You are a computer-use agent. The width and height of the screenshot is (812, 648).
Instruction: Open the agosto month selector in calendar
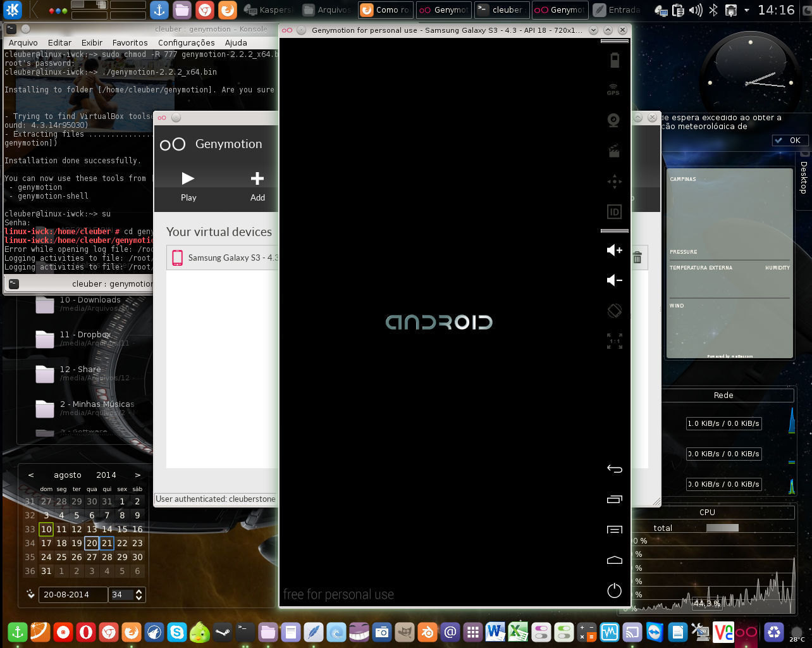click(67, 475)
